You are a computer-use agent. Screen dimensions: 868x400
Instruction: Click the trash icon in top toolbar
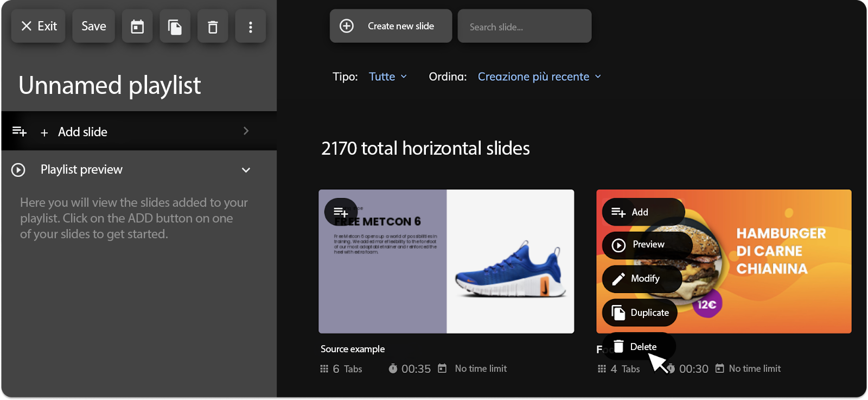(213, 26)
